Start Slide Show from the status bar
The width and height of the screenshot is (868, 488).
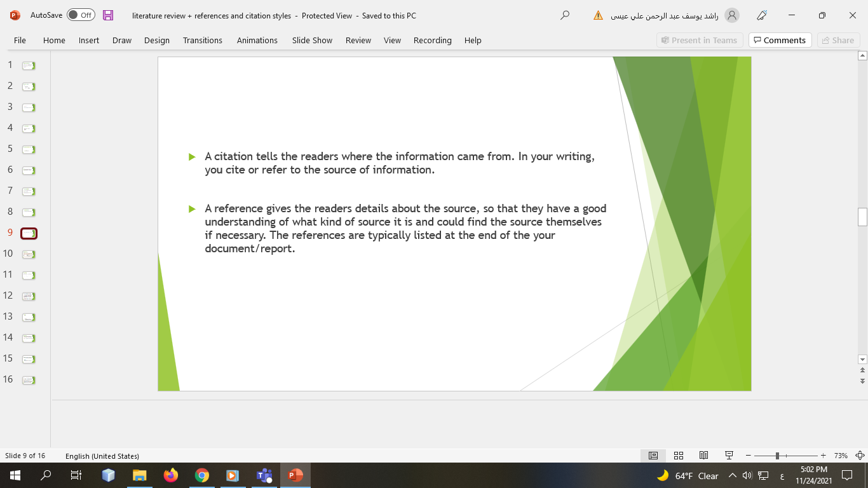pyautogui.click(x=729, y=456)
